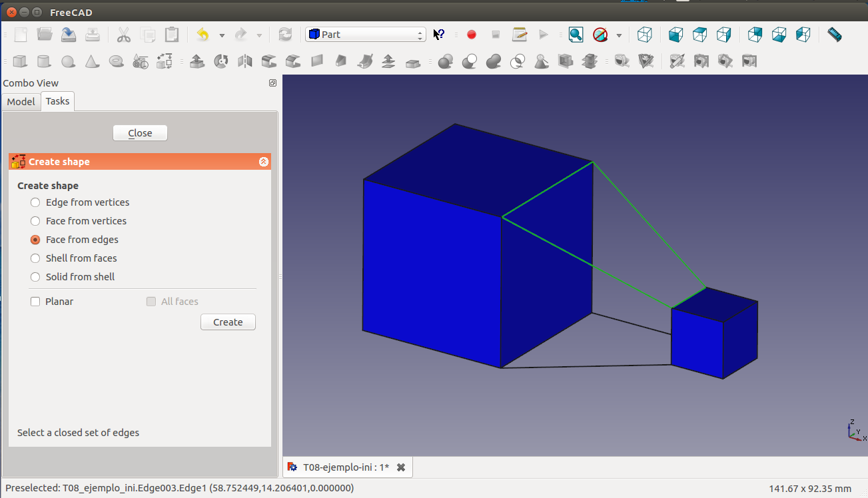The height and width of the screenshot is (498, 868).
Task: Open the Part workbench dropdown
Action: pos(365,35)
